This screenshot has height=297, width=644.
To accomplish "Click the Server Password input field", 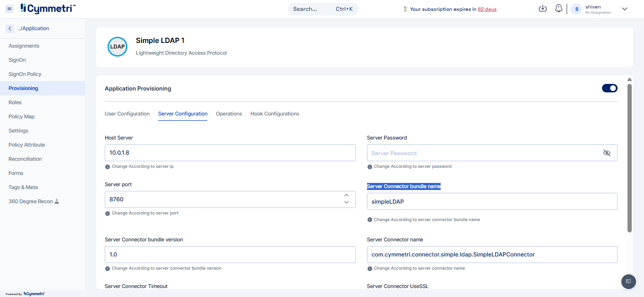I will [492, 153].
